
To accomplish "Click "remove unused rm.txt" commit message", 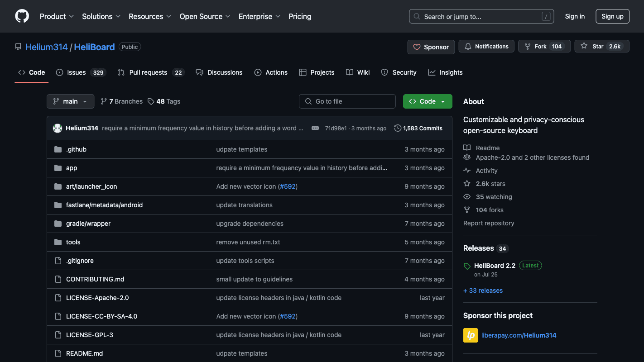I will click(248, 242).
